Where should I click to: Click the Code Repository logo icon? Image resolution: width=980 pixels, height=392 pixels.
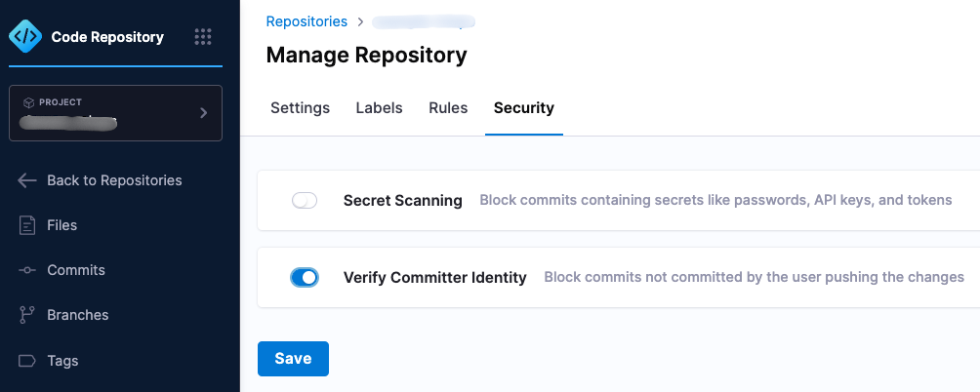pyautogui.click(x=24, y=37)
